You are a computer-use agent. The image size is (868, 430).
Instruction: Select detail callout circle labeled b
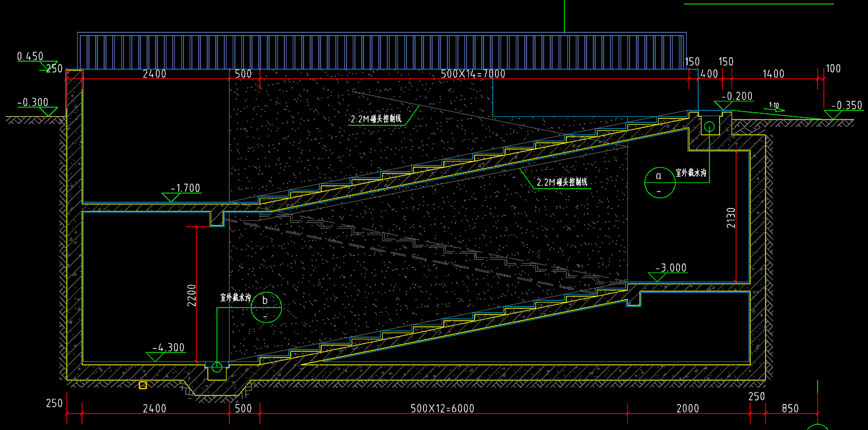click(x=266, y=307)
